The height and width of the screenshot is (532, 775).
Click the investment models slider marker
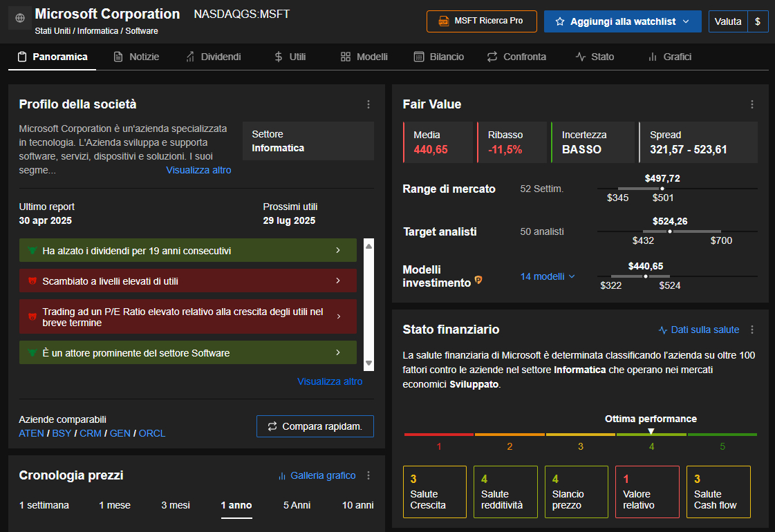[x=646, y=276]
